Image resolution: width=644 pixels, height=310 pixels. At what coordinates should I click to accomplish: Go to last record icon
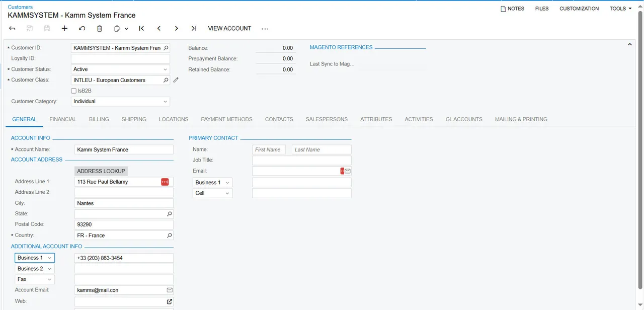pyautogui.click(x=194, y=29)
